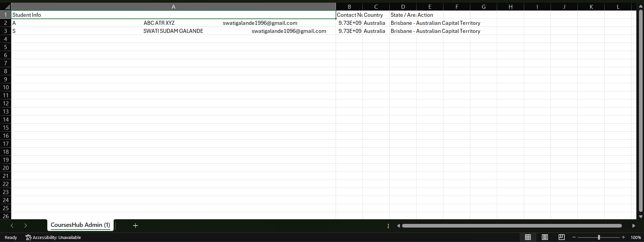Screen dimensions: 644x242
Task: Add a new sheet with plus icon
Action: 135,226
